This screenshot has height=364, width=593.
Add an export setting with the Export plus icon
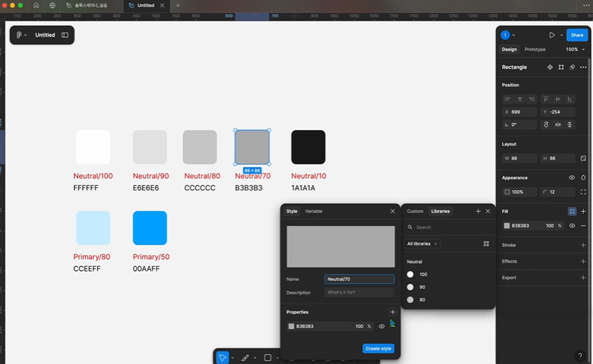583,278
